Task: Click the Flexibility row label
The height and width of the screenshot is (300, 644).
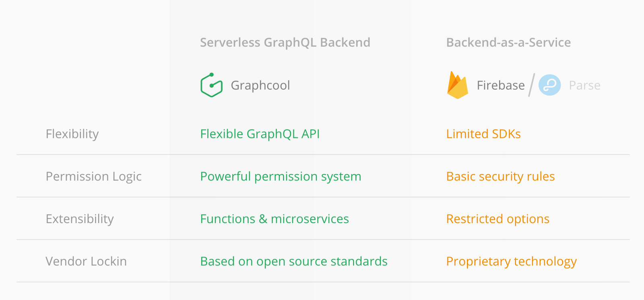Action: tap(72, 134)
